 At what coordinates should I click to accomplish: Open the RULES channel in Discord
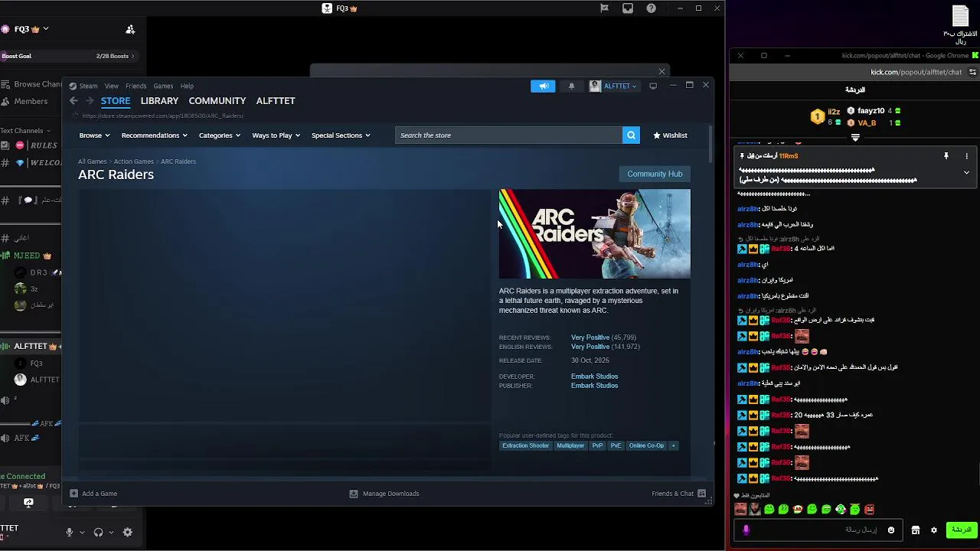coord(31,145)
